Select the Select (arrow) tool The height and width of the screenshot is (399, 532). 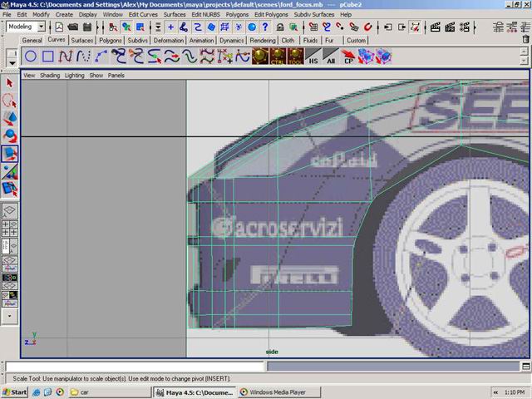(x=10, y=83)
